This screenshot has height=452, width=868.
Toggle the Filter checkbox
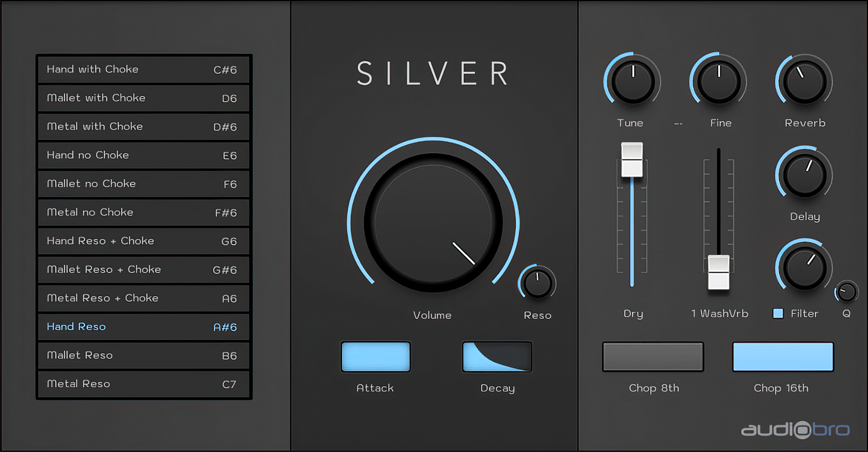[778, 314]
